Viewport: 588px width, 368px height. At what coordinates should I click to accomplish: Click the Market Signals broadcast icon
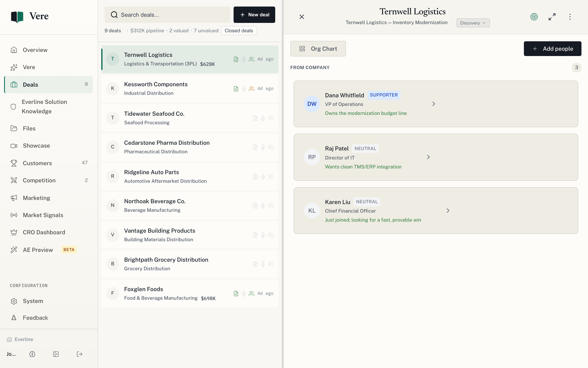click(14, 215)
